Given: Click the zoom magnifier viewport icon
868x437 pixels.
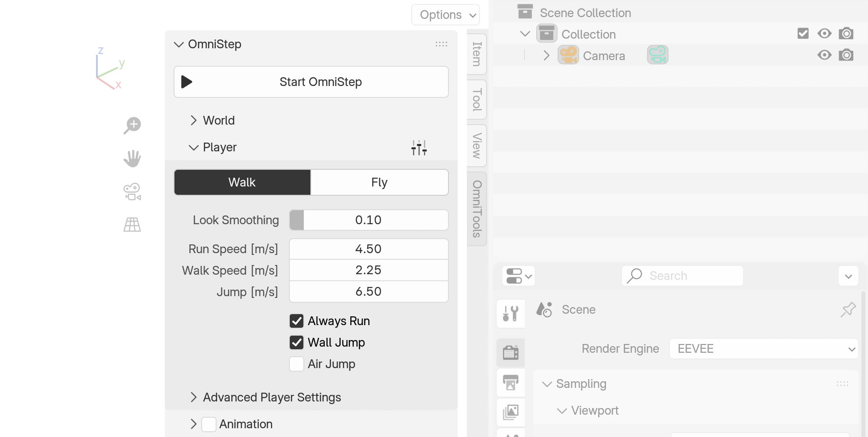Looking at the screenshot, I should coord(132,125).
